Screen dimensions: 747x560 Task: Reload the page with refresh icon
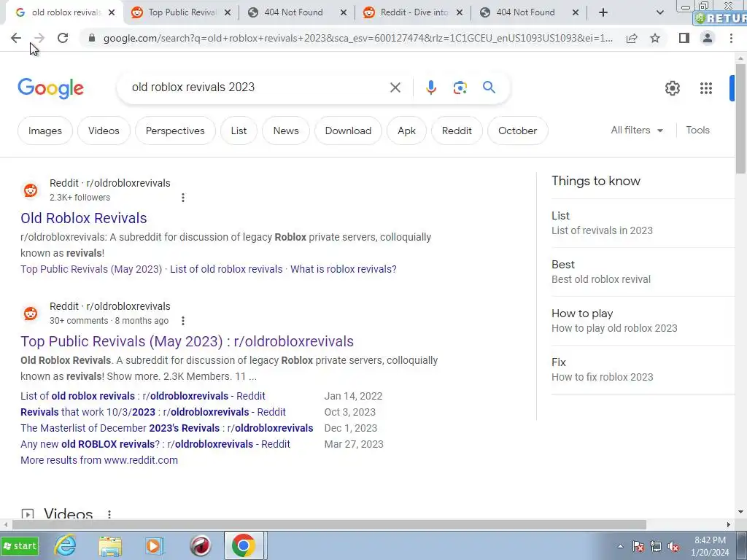(63, 38)
